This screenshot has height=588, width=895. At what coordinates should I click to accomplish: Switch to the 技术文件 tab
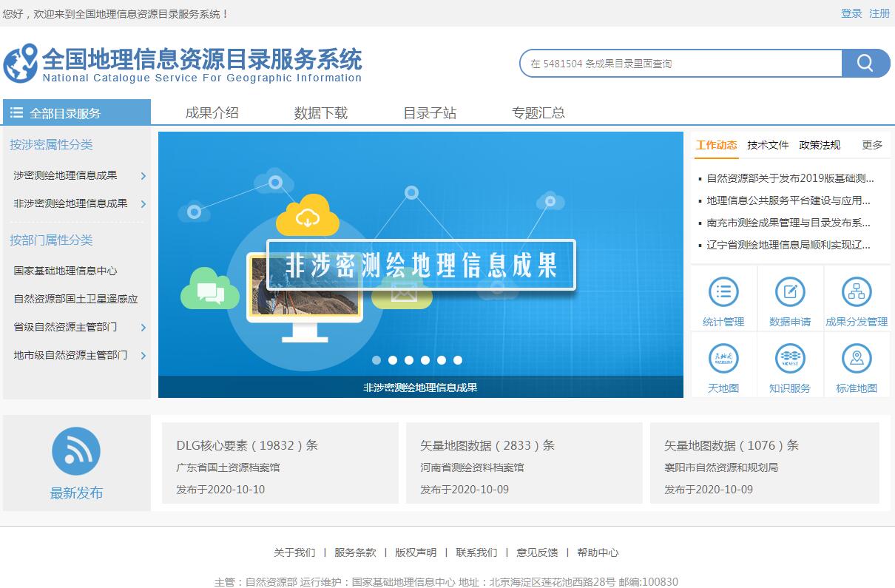[768, 145]
